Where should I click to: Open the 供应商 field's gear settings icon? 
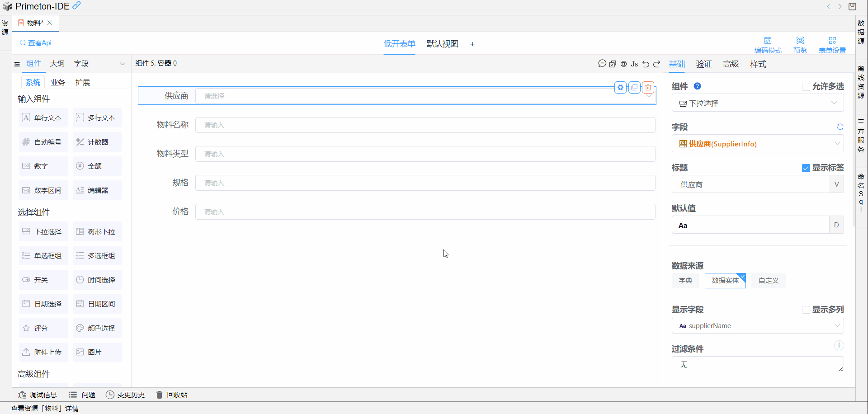[620, 87]
